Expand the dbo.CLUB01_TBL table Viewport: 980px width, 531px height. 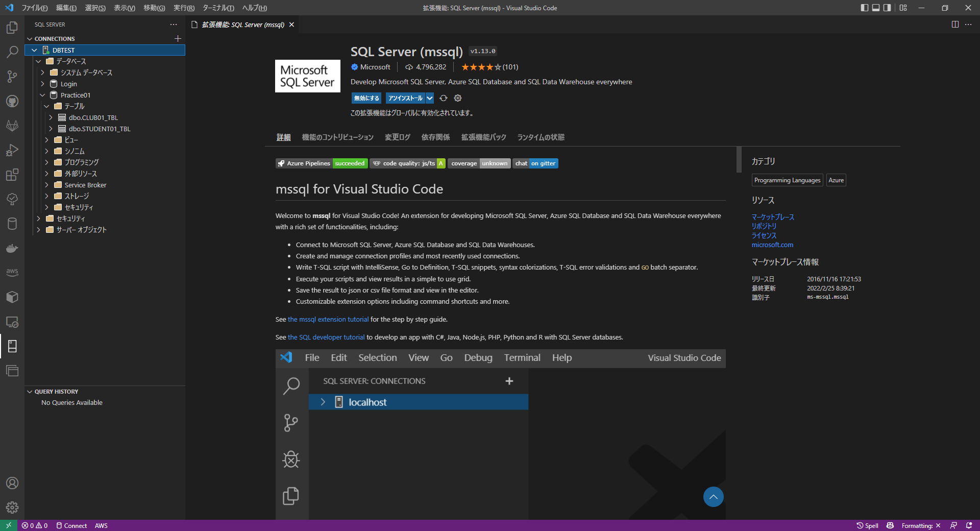[51, 117]
